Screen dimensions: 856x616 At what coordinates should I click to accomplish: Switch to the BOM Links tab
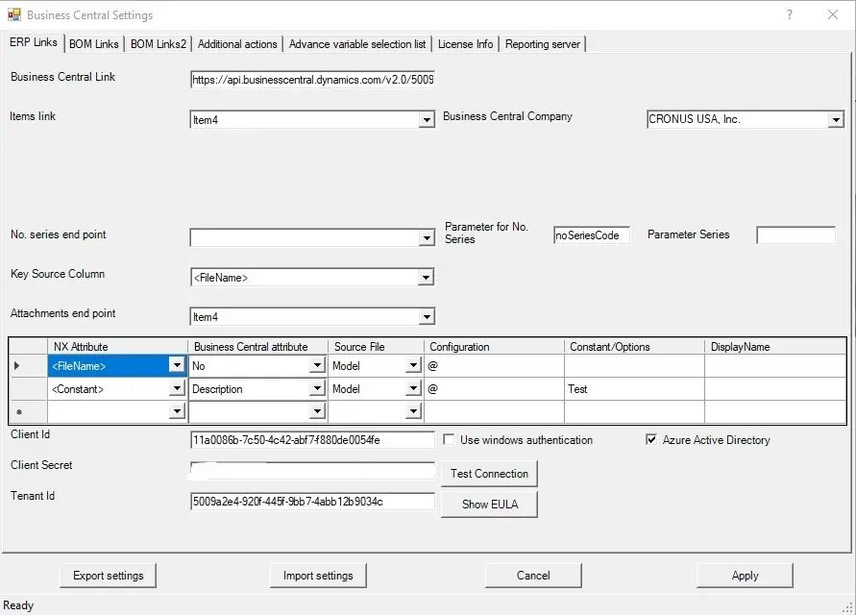pyautogui.click(x=93, y=43)
